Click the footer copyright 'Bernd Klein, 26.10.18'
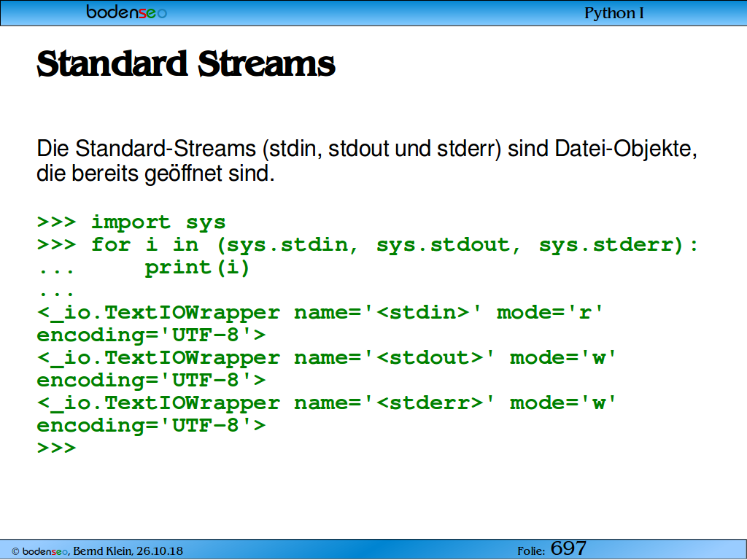The image size is (747, 560). pyautogui.click(x=128, y=551)
